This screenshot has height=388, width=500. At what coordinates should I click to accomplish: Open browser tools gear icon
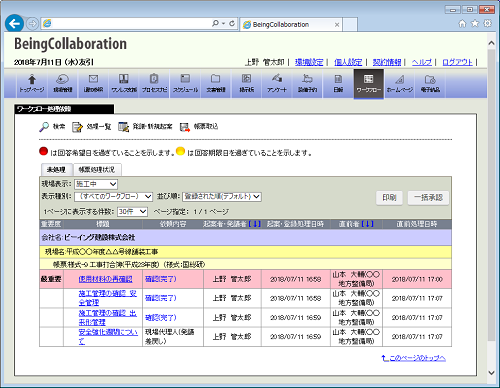click(487, 23)
